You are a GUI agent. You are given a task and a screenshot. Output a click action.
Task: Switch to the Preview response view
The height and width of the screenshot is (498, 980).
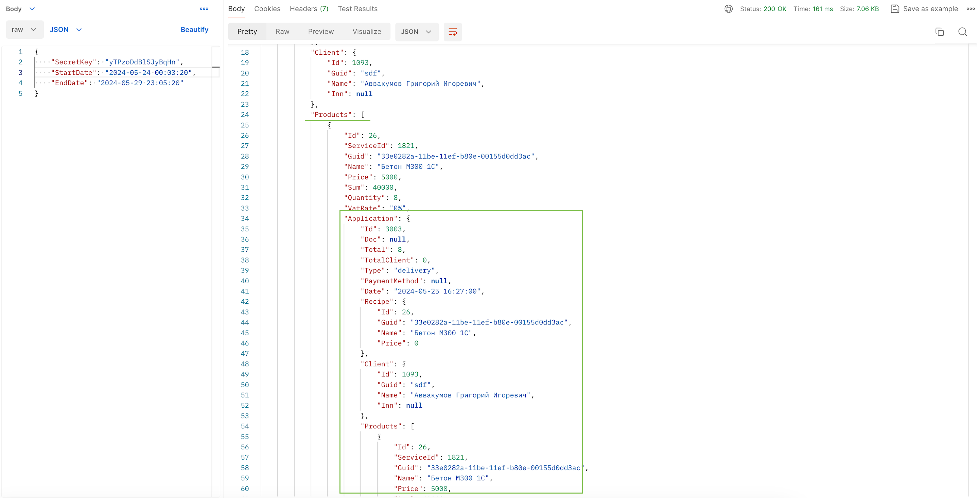[320, 32]
